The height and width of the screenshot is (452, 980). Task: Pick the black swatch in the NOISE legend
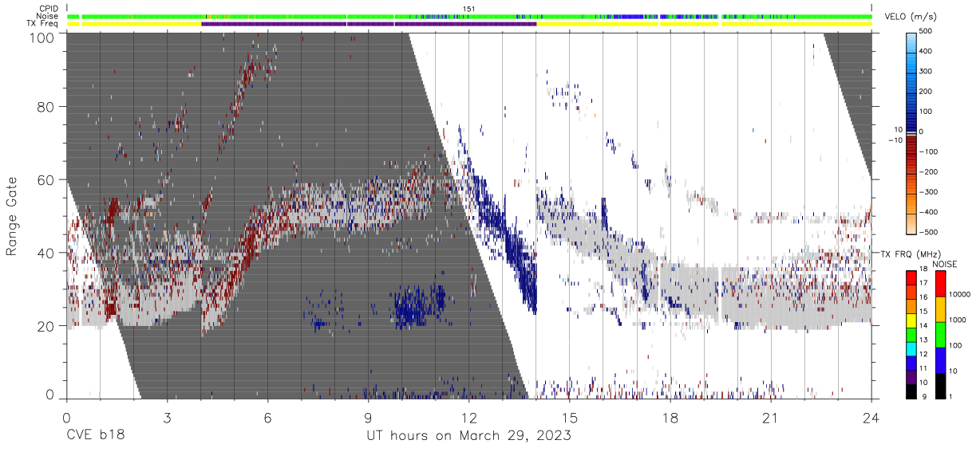941,386
